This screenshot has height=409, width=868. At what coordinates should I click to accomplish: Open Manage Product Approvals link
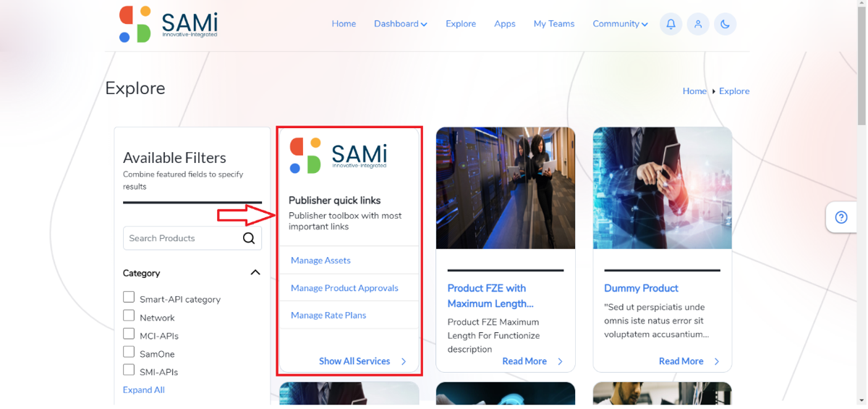344,288
